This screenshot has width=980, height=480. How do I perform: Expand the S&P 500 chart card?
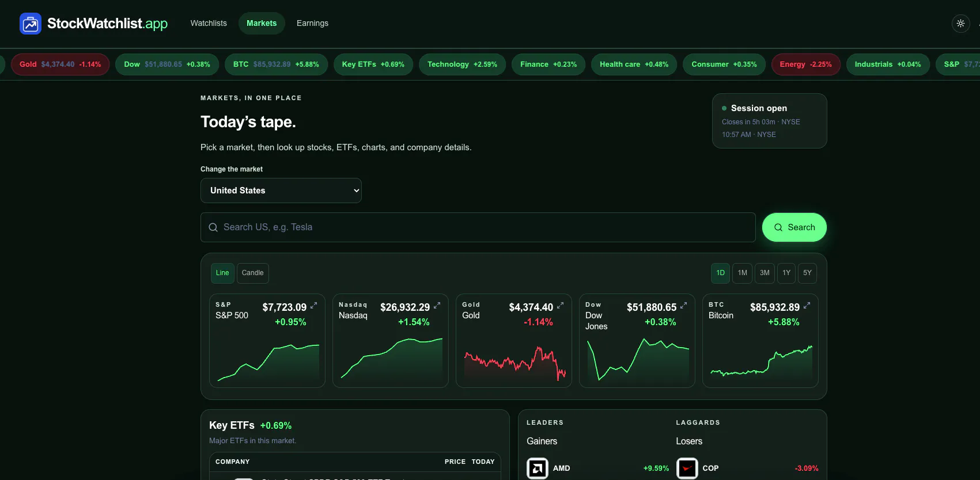pyautogui.click(x=313, y=306)
